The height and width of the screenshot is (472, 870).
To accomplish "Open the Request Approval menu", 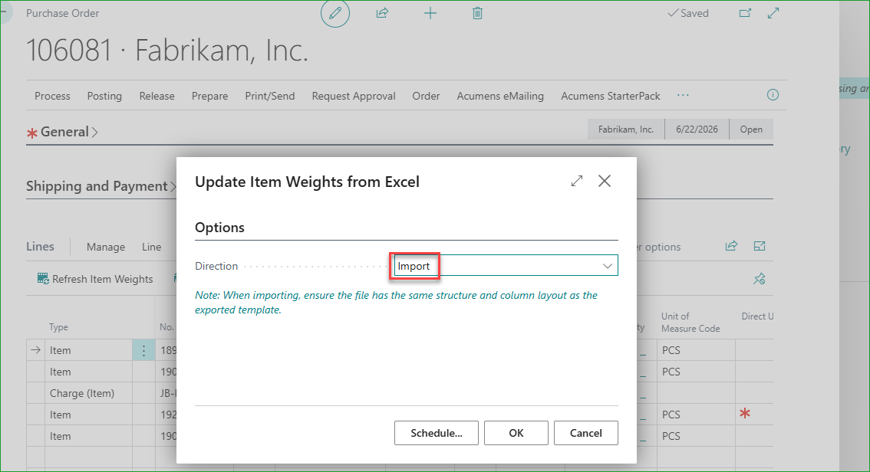I will (353, 96).
